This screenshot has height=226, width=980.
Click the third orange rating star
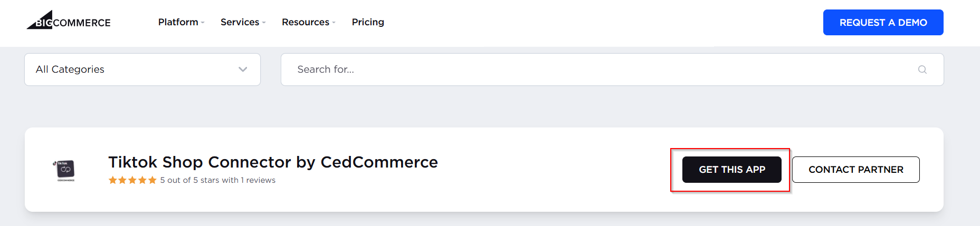132,180
